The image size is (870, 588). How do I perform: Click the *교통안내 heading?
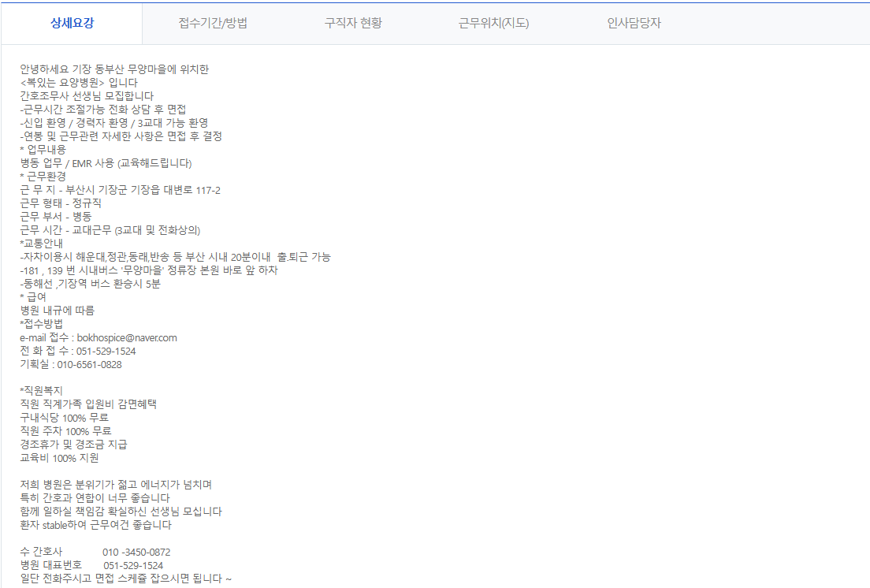(42, 244)
